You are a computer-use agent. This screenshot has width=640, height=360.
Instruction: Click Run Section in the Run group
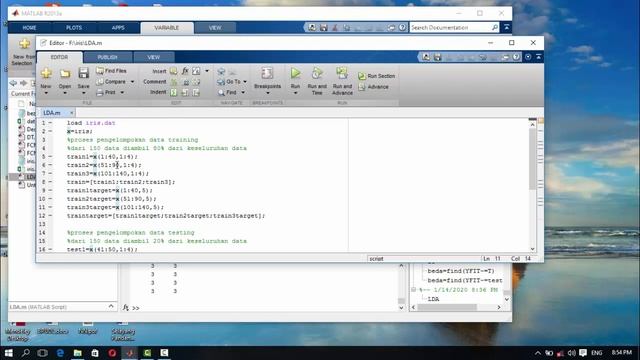376,76
